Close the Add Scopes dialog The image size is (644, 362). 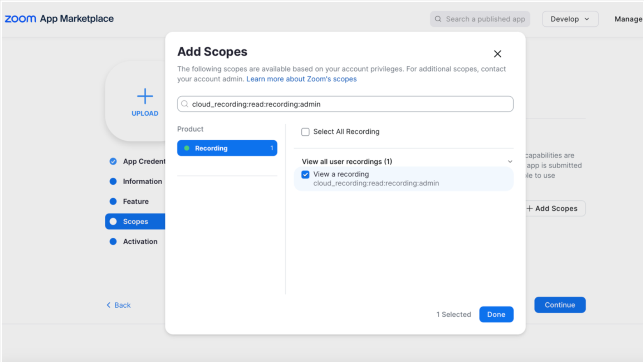tap(497, 54)
